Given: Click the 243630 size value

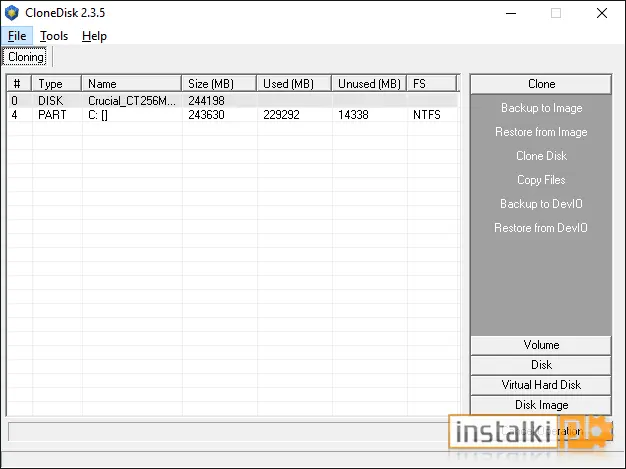Looking at the screenshot, I should (x=206, y=115).
